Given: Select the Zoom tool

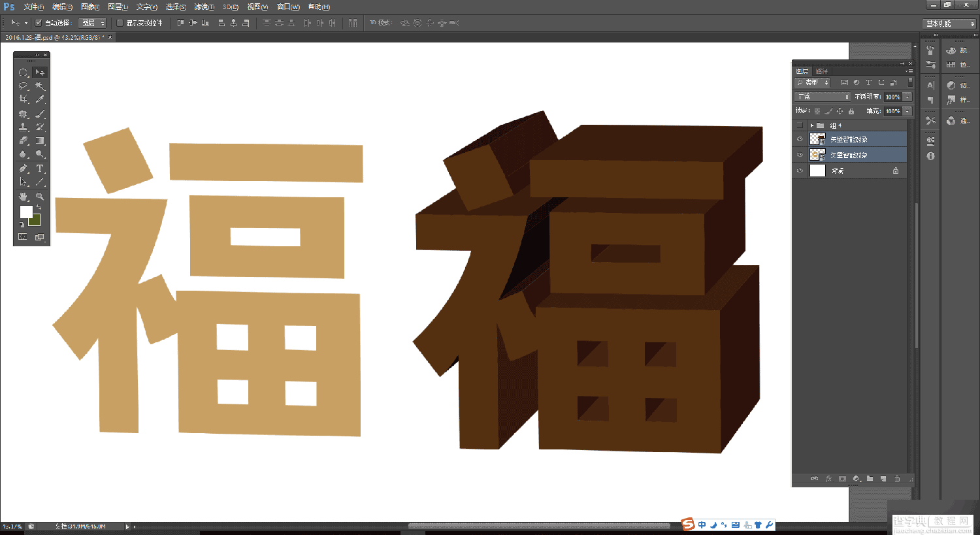Looking at the screenshot, I should [40, 196].
